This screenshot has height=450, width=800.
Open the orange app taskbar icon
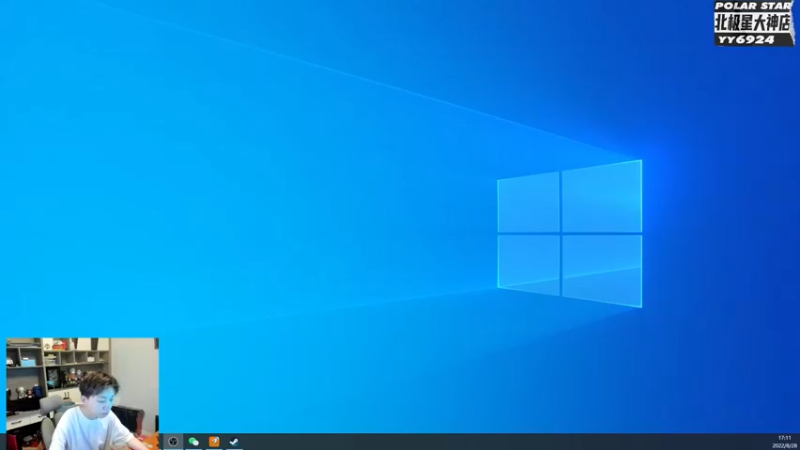[x=214, y=441]
